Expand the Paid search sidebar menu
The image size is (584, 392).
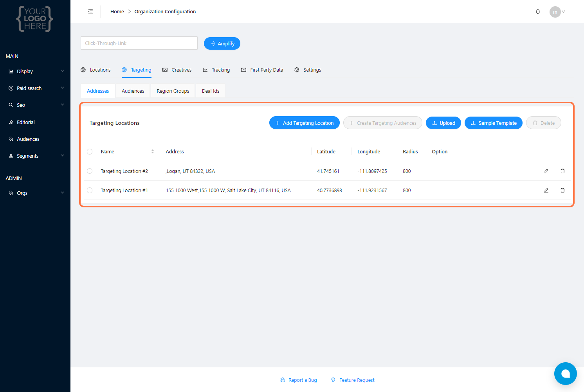click(35, 88)
